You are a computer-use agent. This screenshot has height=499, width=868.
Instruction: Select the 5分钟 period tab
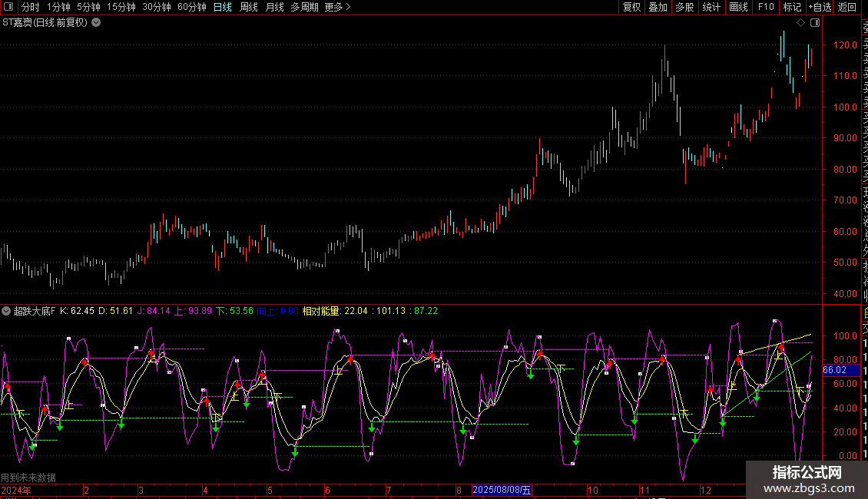click(88, 7)
